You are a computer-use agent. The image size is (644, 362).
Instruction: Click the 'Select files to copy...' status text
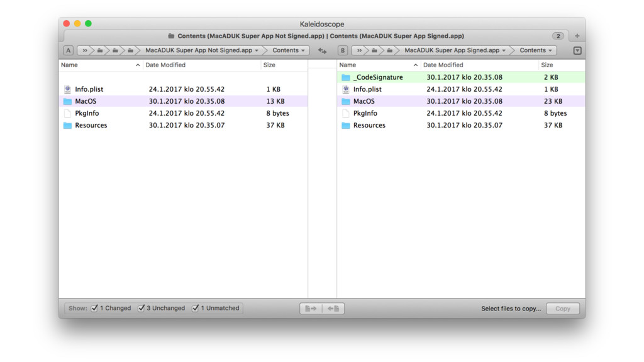point(511,309)
